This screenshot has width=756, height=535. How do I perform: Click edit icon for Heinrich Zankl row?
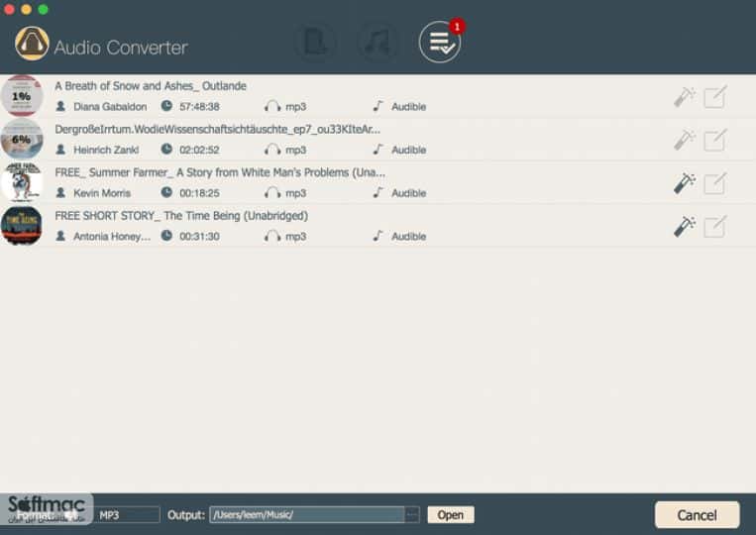(x=715, y=141)
